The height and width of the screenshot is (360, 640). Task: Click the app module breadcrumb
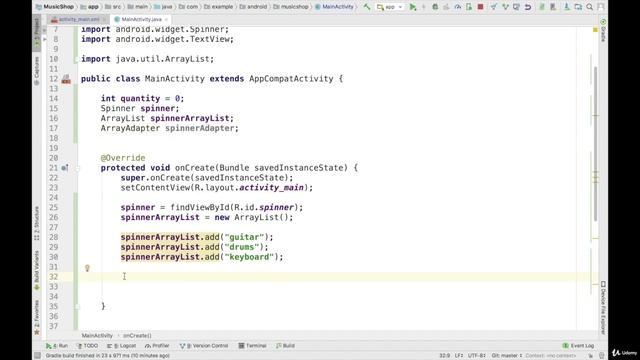point(90,7)
